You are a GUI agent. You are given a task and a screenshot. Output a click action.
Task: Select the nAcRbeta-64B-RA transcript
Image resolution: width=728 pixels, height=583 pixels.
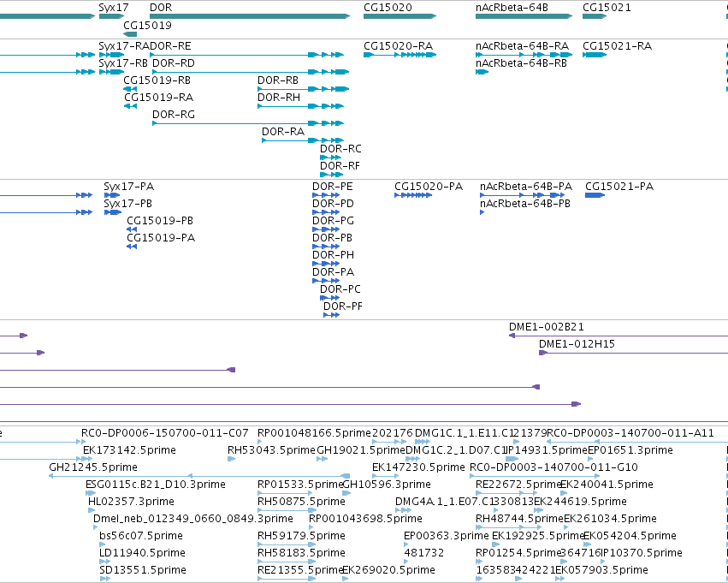pos(524,55)
